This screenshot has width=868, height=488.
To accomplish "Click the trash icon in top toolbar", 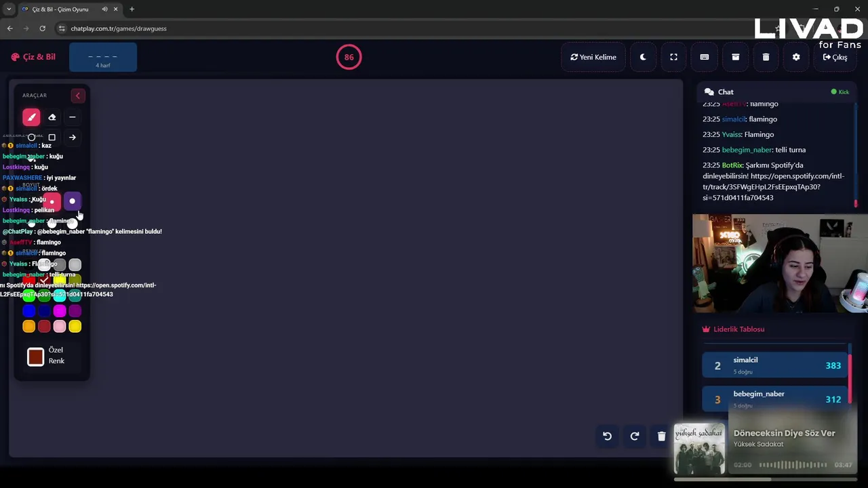I will click(x=766, y=57).
